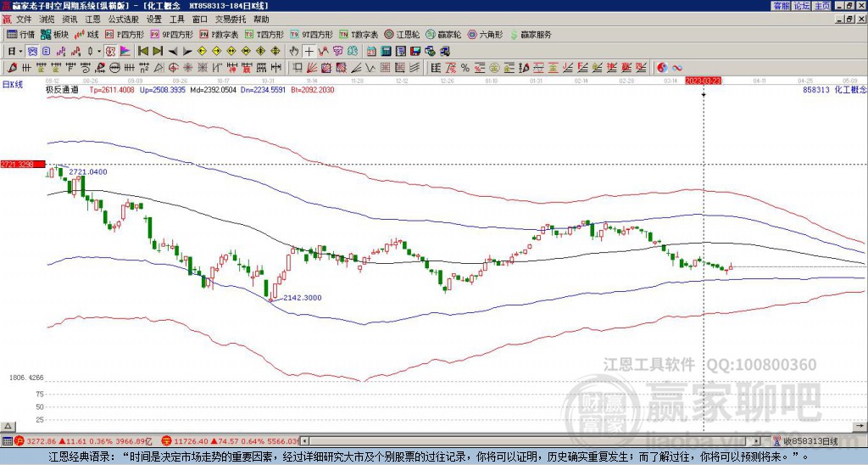Open the T四方形 tool
This screenshot has height=465, width=868.
pyautogui.click(x=264, y=34)
